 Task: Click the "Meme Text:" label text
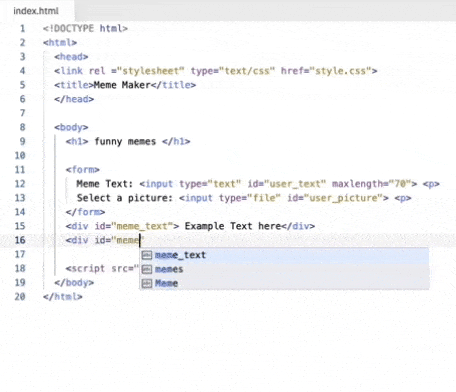coord(105,184)
